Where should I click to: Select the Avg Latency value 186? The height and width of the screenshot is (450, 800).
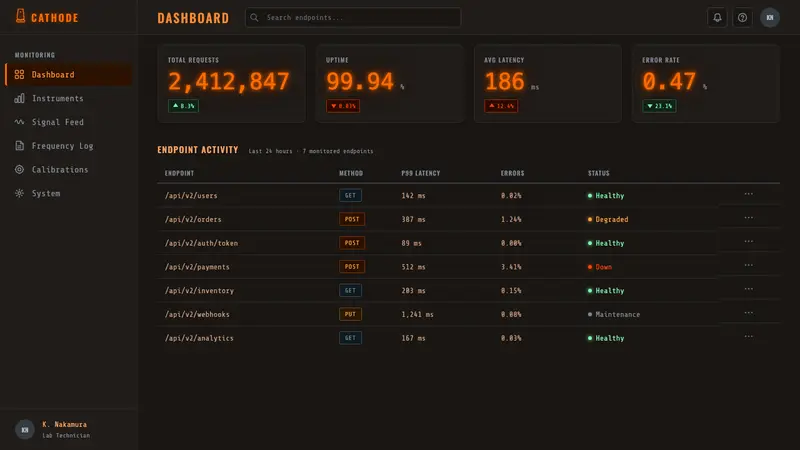(x=504, y=81)
